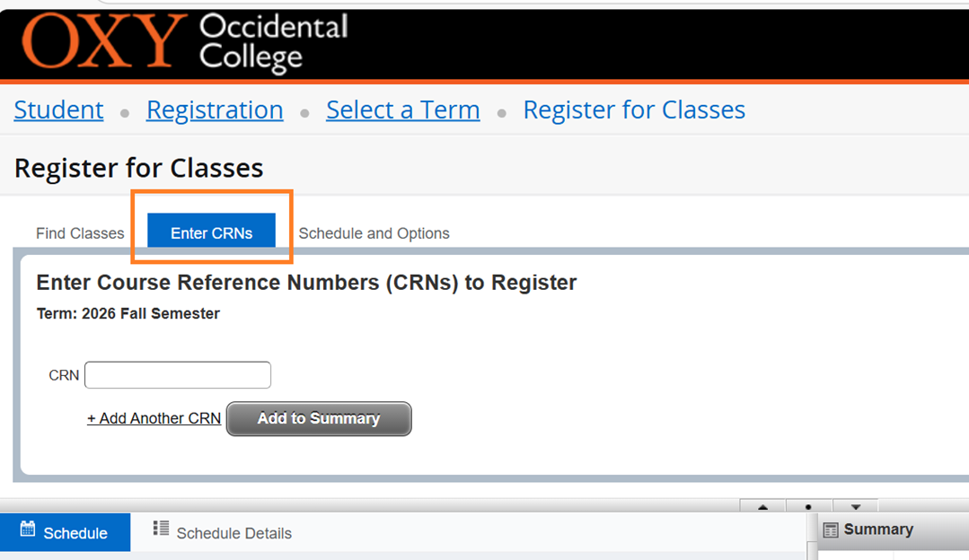Select the breadcrumb separator dot after Student

124,111
